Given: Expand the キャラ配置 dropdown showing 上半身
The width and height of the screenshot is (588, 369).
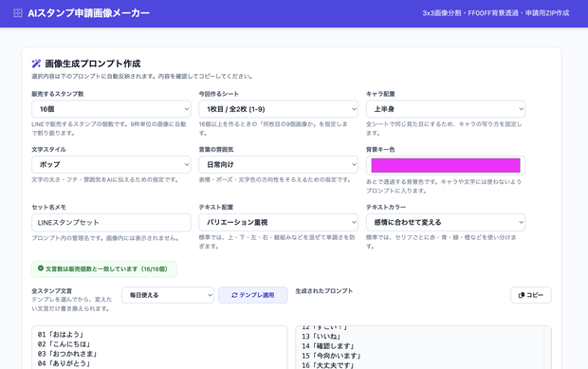Looking at the screenshot, I should 446,109.
